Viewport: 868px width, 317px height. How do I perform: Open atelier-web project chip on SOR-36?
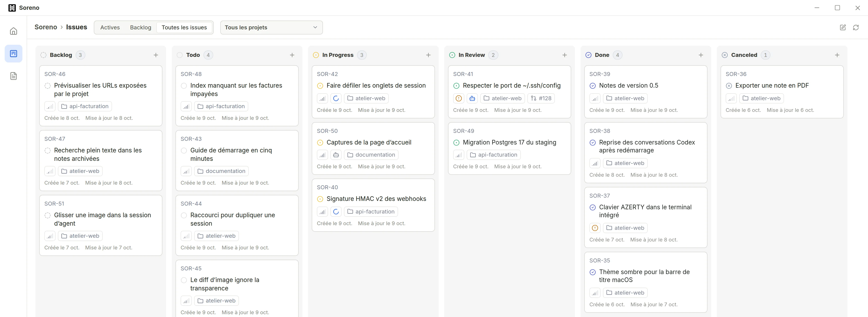click(x=762, y=98)
